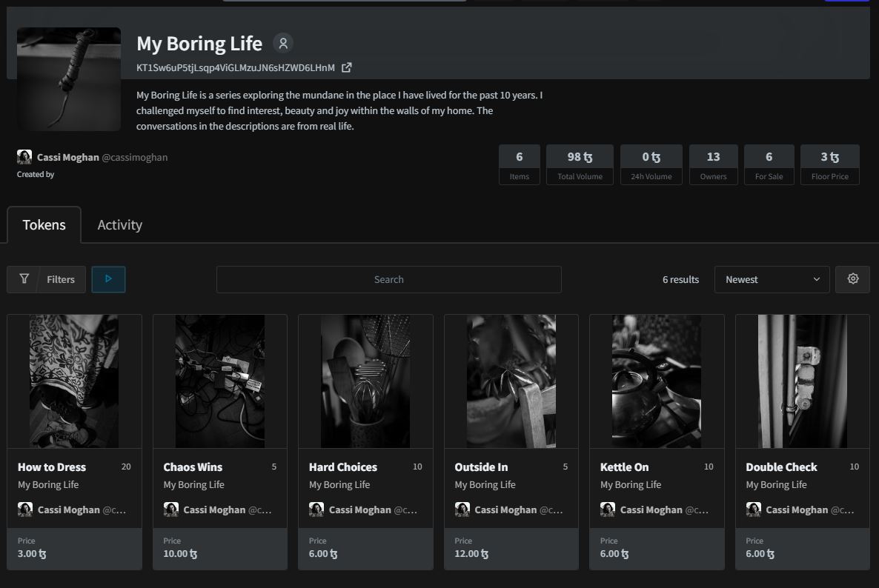Image resolution: width=879 pixels, height=588 pixels.
Task: Toggle preview autoplay with the play button
Action: click(x=108, y=279)
